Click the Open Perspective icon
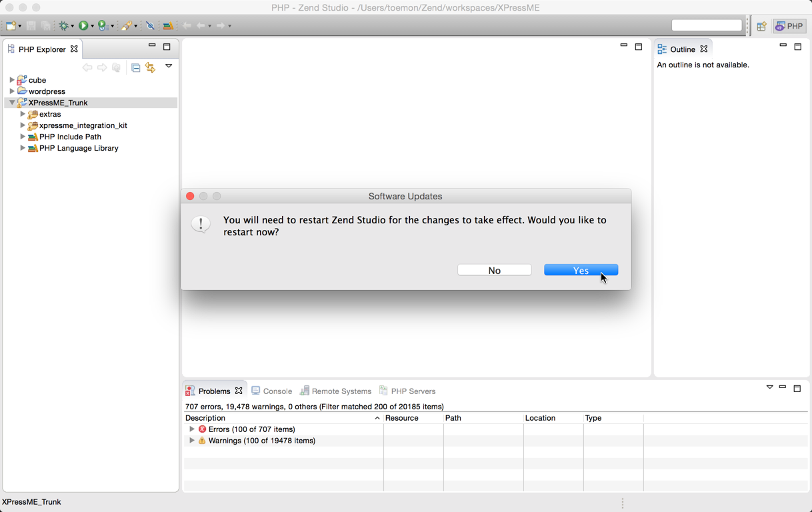 [x=761, y=26]
